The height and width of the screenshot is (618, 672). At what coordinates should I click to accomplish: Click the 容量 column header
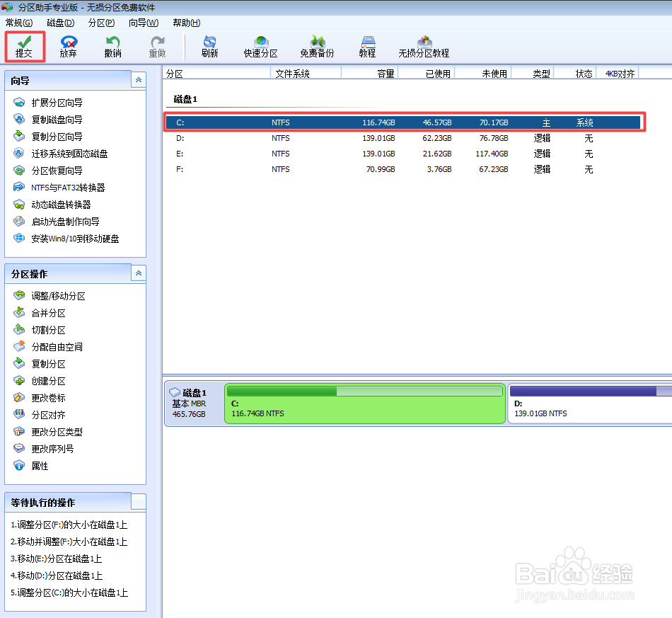click(x=370, y=74)
